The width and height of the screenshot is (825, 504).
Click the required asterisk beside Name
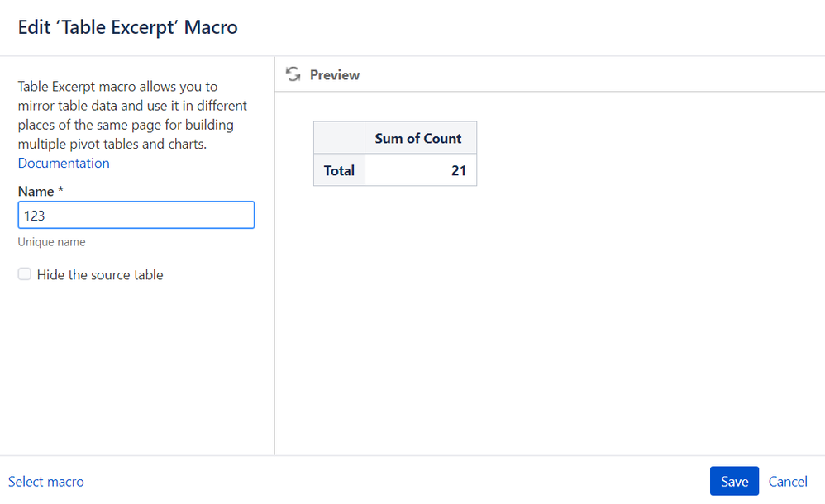click(x=61, y=191)
